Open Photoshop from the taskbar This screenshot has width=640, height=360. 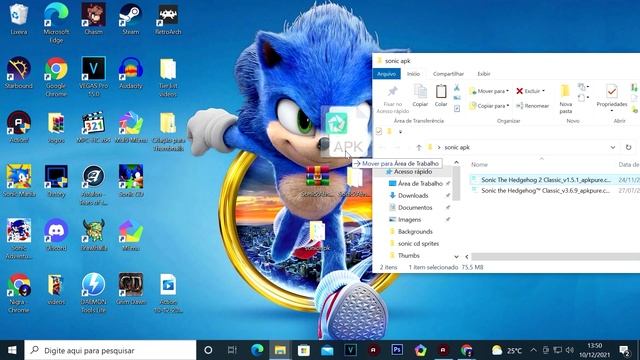[x=397, y=350]
